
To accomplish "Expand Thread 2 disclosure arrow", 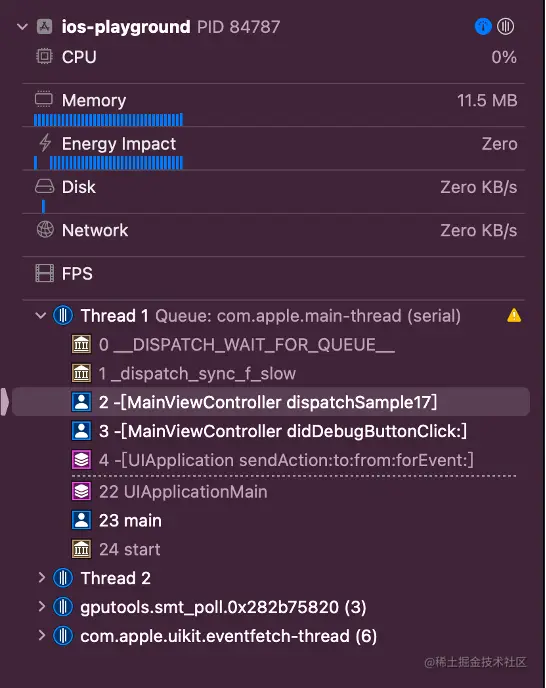I will (42, 577).
